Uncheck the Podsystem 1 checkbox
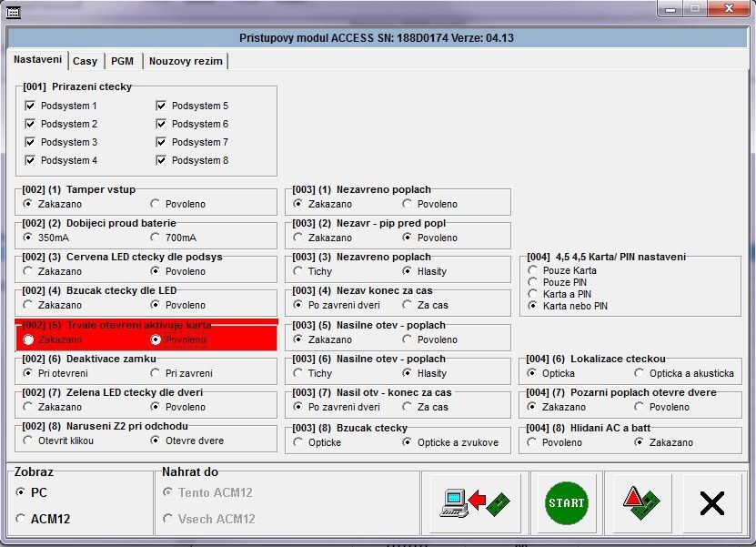Image resolution: width=756 pixels, height=547 pixels. click(x=30, y=106)
